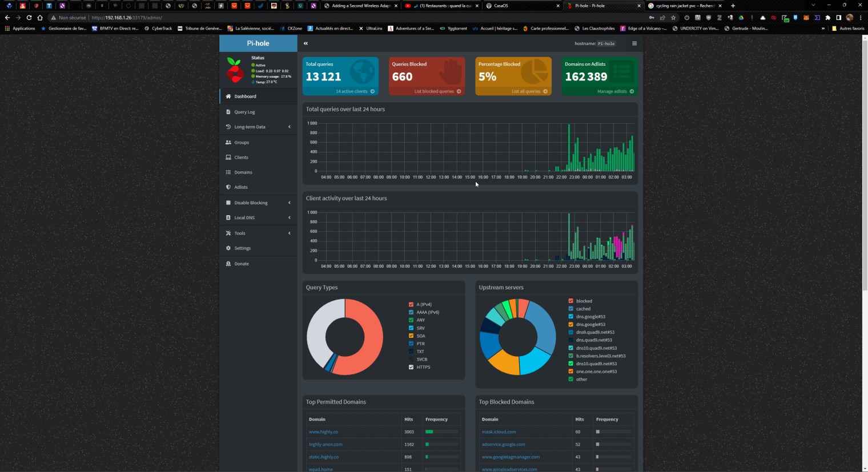Click the Clients monitor icon in sidebar

(x=228, y=157)
